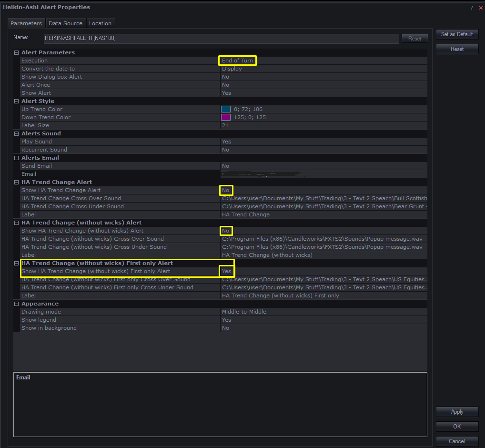Collapse HA Trend Change (without wicks) Alert section
Viewport: 485px width, 448px height.
(16, 223)
